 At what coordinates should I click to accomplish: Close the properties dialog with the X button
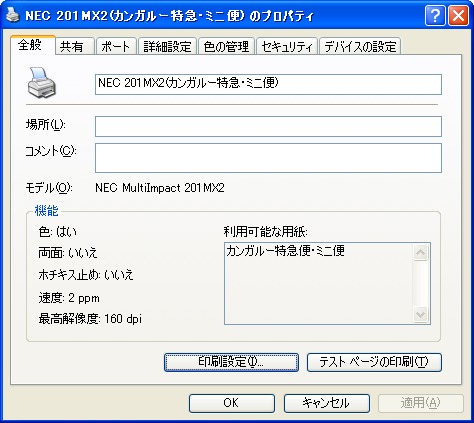point(458,15)
